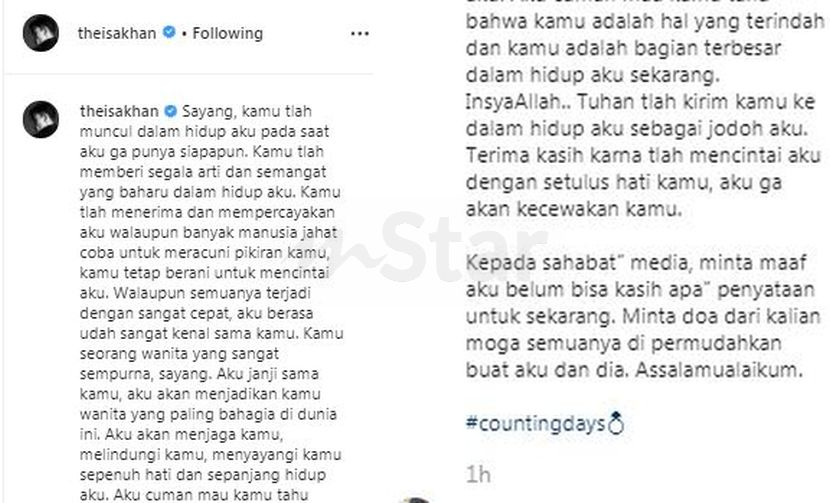Click the Kepada sahabat media line

[x=636, y=263]
